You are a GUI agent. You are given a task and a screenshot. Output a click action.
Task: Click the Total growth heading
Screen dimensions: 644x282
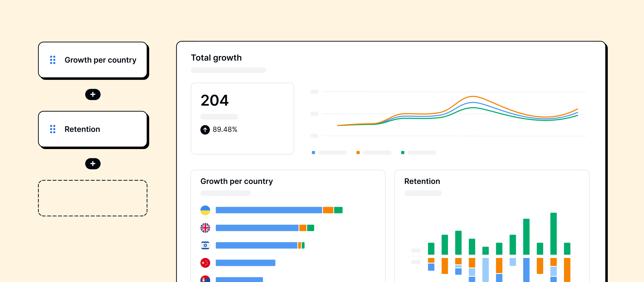pos(216,58)
